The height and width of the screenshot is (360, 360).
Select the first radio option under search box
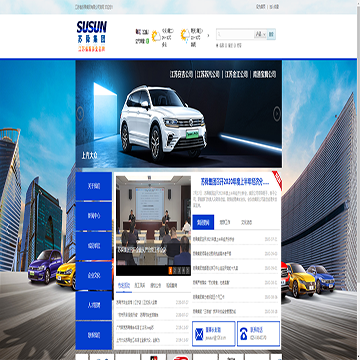click(x=217, y=45)
